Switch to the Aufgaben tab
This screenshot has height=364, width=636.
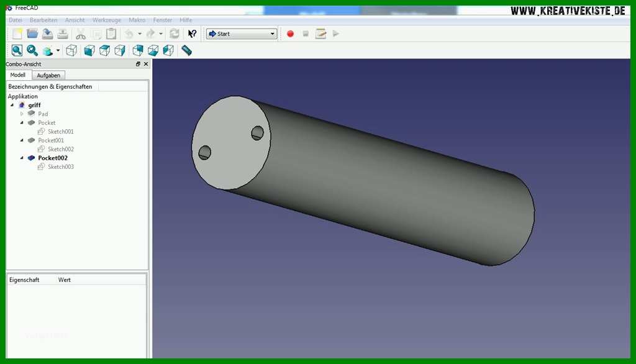[48, 76]
